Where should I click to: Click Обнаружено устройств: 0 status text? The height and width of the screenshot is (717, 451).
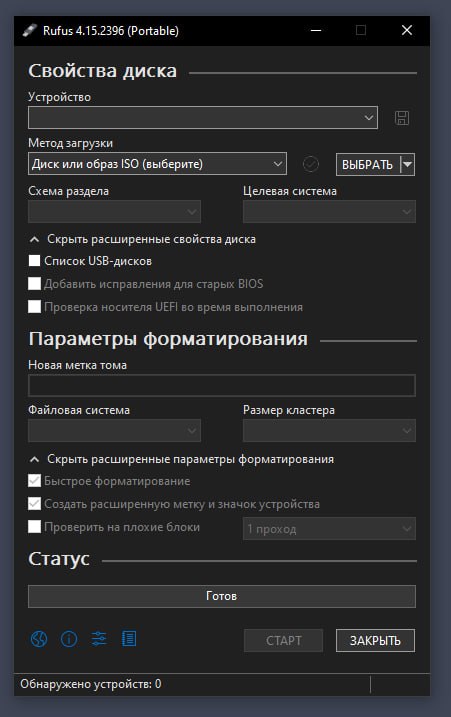91,684
